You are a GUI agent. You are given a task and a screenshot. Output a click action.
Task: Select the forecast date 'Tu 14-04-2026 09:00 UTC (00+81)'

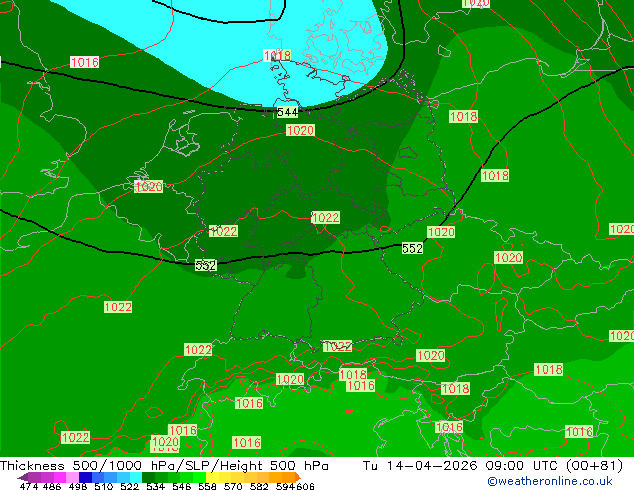click(493, 466)
